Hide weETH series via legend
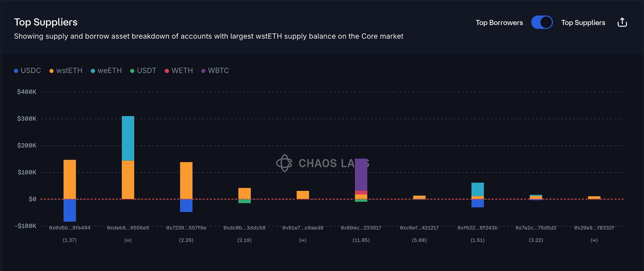 106,71
